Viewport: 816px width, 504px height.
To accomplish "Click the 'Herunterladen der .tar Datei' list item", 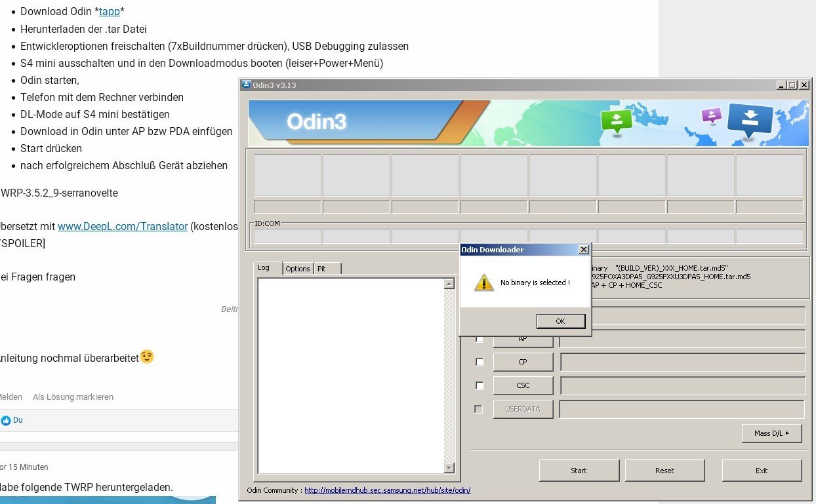I will tap(83, 29).
